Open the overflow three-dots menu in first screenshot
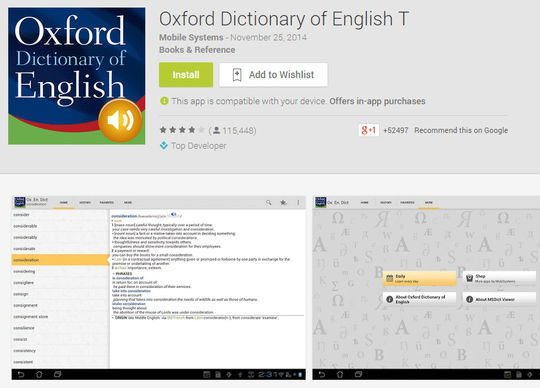Image resolution: width=540 pixels, height=388 pixels. click(298, 202)
